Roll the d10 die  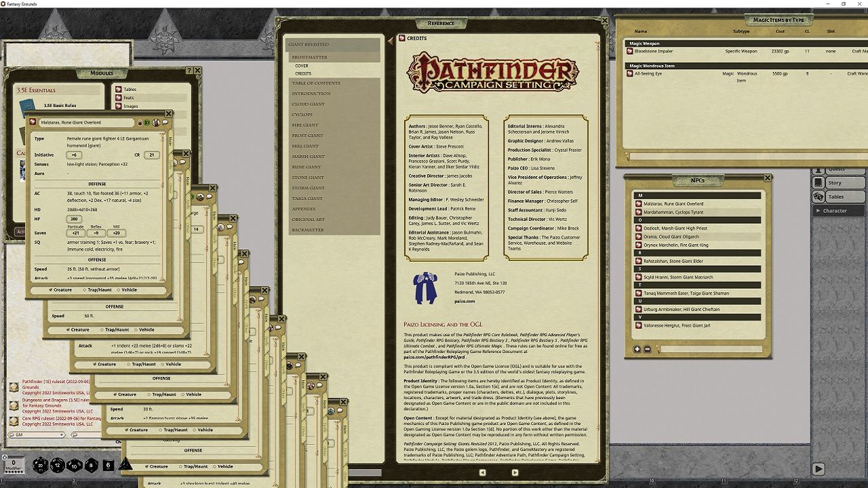pos(75,466)
